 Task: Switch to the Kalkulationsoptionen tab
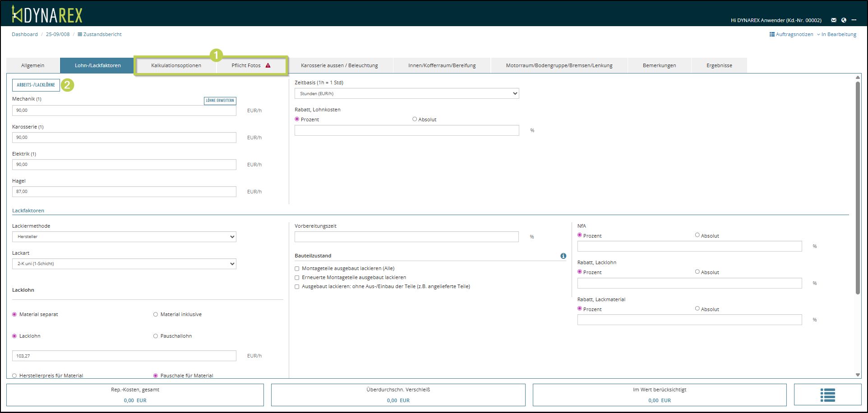(x=176, y=65)
